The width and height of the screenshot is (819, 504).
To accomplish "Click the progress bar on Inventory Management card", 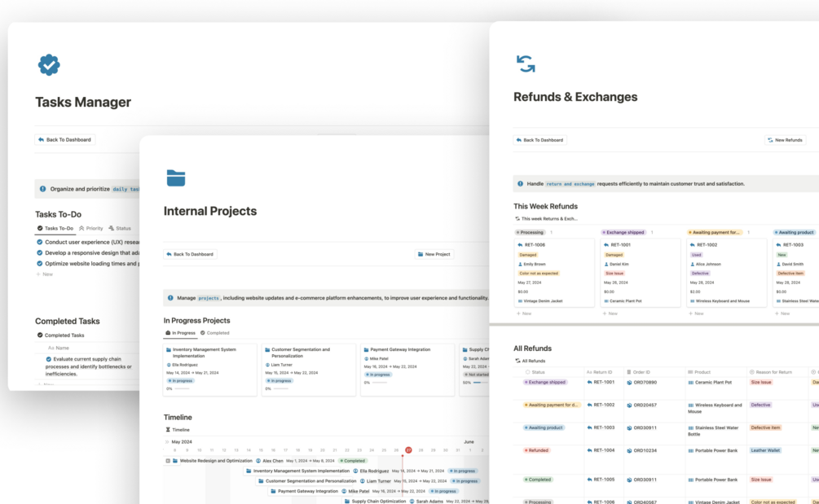I will click(x=183, y=388).
